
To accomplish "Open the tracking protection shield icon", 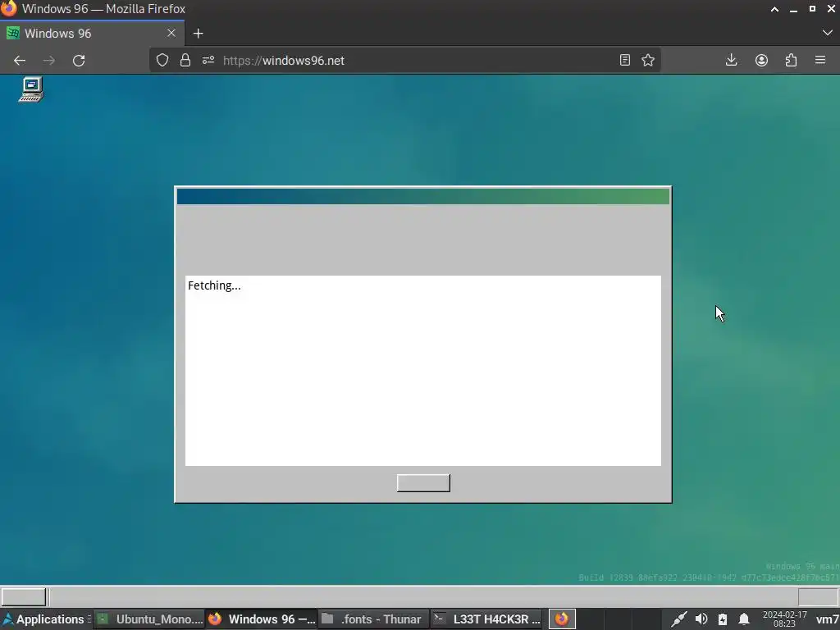I will tap(162, 61).
